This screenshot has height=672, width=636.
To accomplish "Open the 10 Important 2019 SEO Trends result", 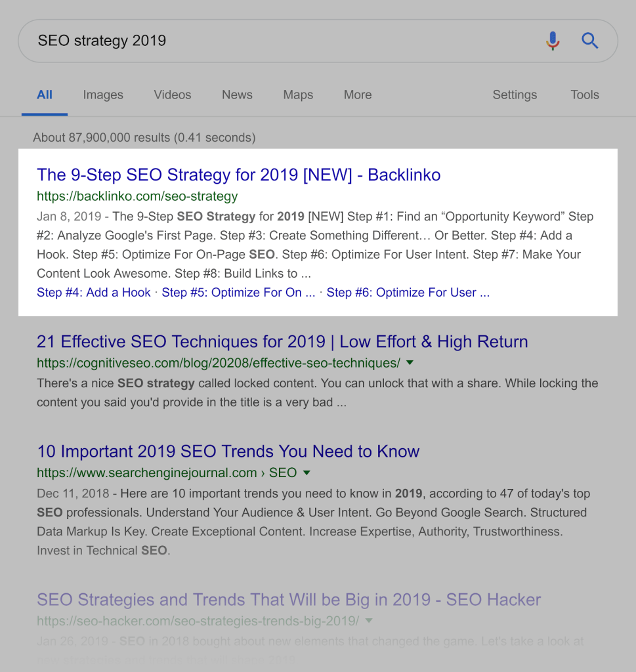I will click(228, 451).
